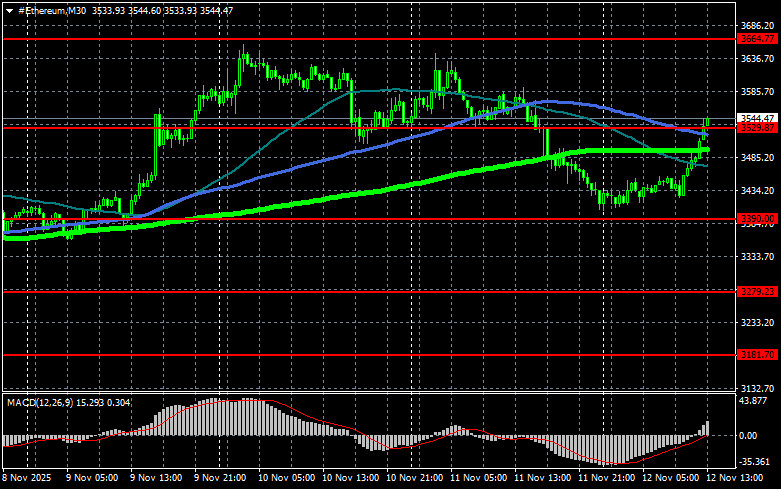Screen dimensions: 781x489
Task: Click the 12 Nov 05:00 time label
Action: point(670,478)
